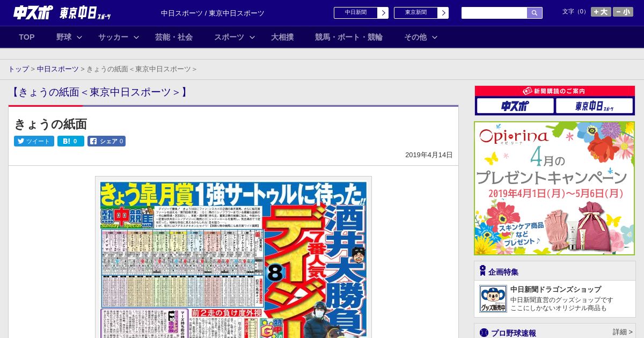Image resolution: width=644 pixels, height=338 pixels.
Task: Expand the サッカー dropdown chevron
Action: (136, 37)
